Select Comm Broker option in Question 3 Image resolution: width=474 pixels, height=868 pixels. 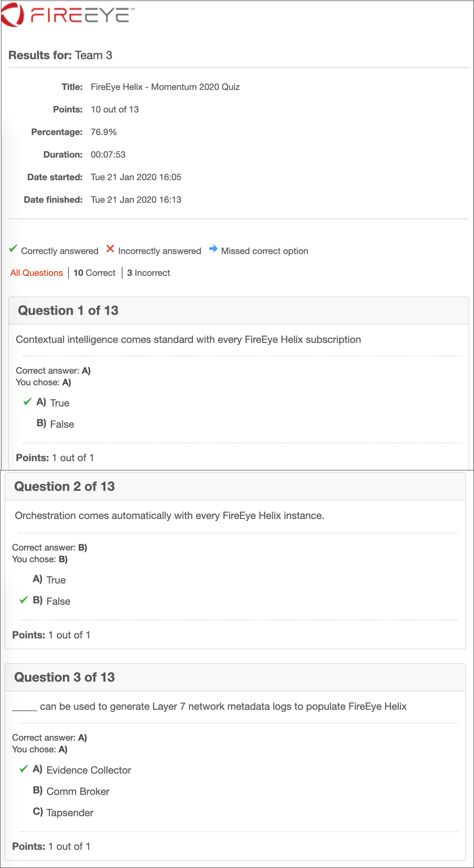pos(71,791)
